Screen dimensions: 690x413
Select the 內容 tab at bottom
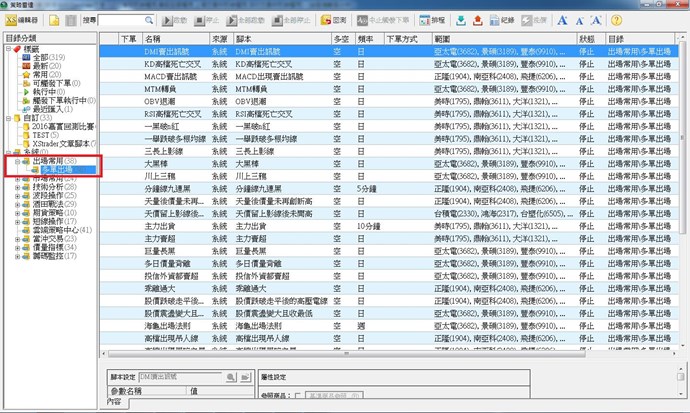point(115,403)
